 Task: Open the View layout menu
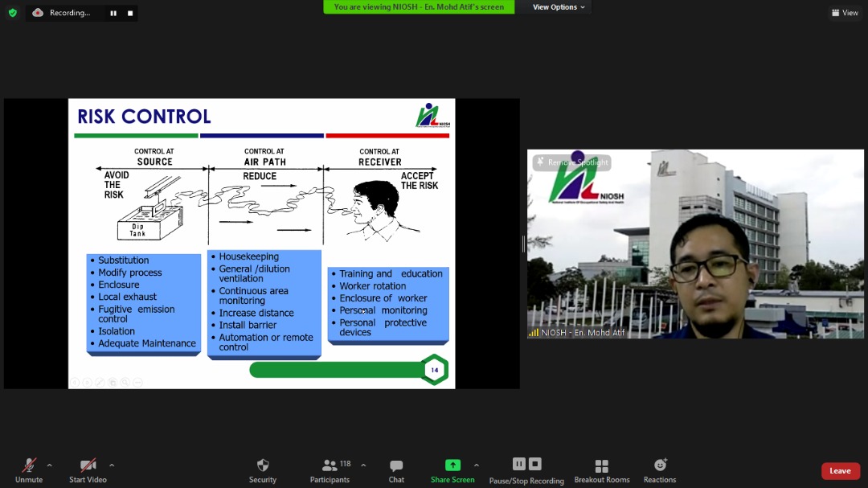(845, 13)
